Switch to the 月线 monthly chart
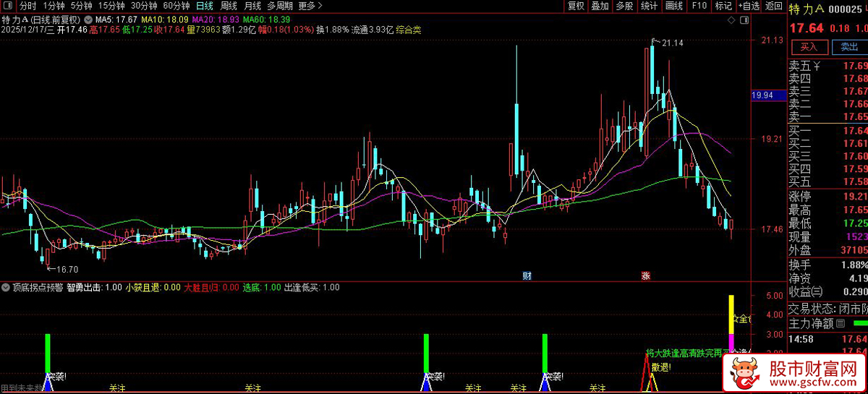The height and width of the screenshot is (394, 868). (x=252, y=6)
